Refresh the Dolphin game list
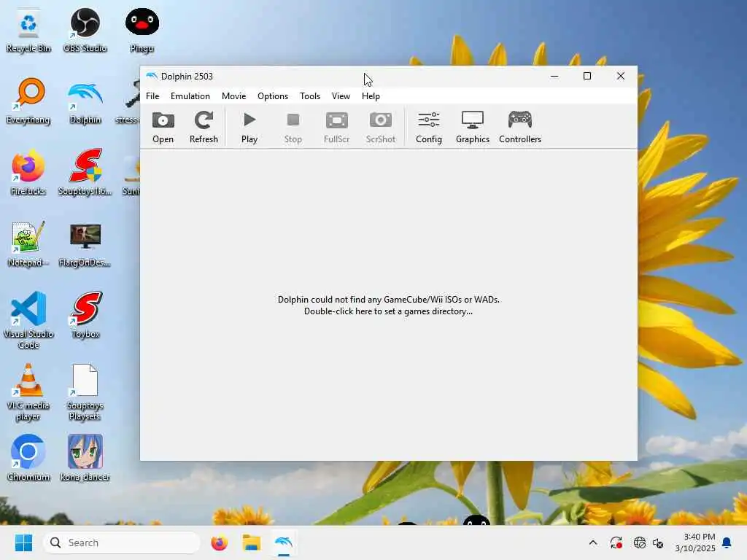This screenshot has width=747, height=560. (x=204, y=127)
